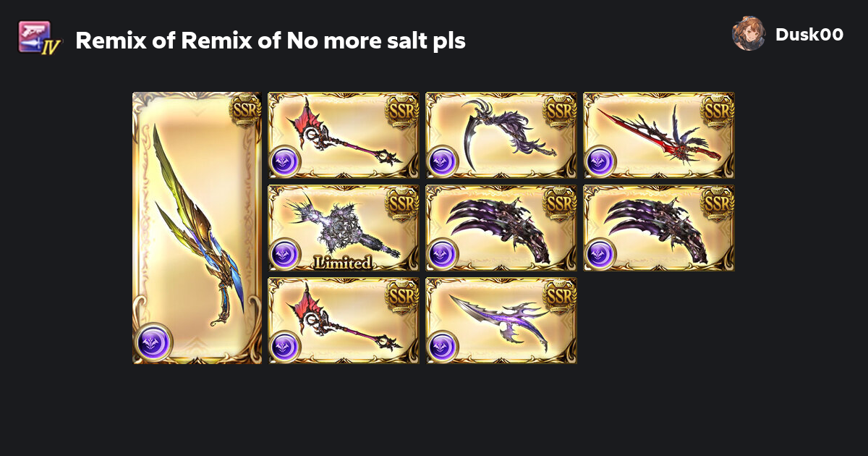Select the red-winged staff in the top row

point(344,135)
